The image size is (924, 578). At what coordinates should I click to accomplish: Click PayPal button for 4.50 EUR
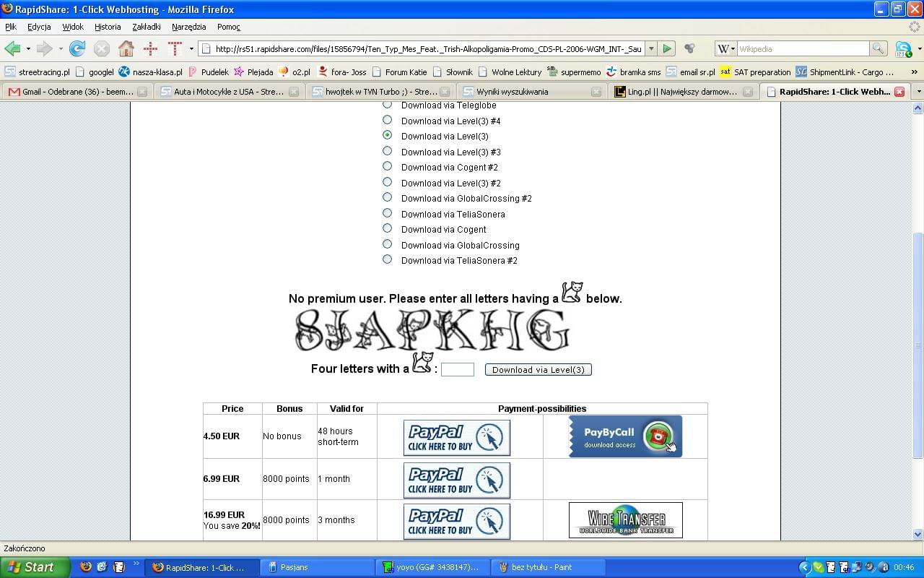[x=456, y=438]
